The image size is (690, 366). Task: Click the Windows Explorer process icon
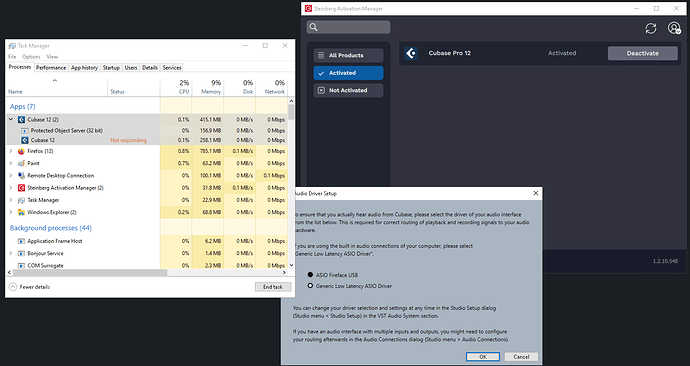[21, 212]
